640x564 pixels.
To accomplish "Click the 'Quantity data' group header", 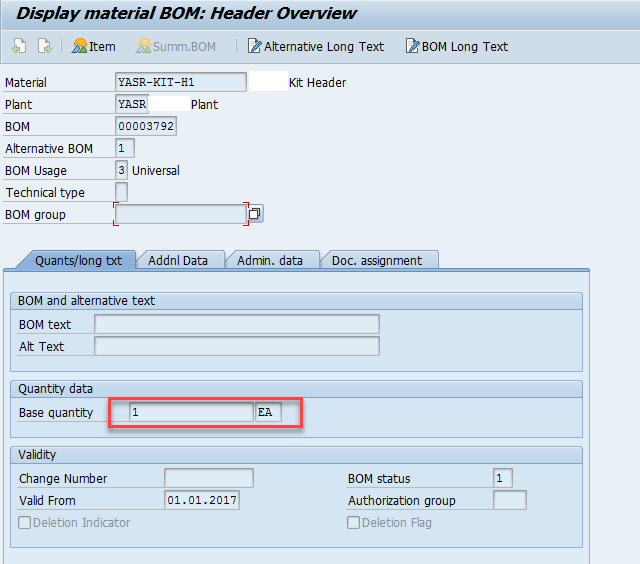I will click(x=56, y=389).
